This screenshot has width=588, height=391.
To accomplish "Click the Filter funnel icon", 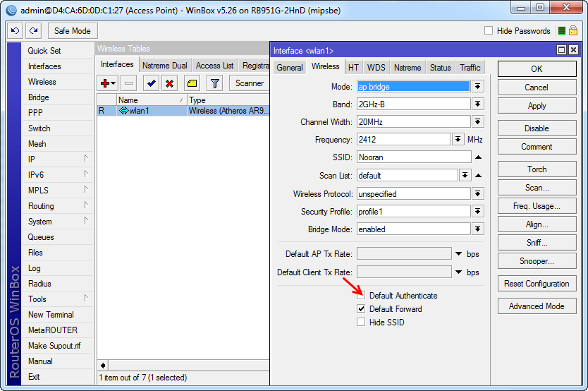I will 215,83.
